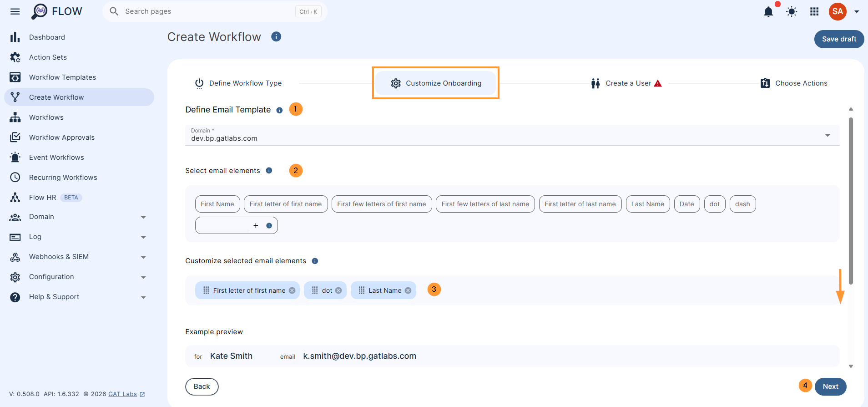
Task: Add the dash element chip
Action: coord(742,204)
